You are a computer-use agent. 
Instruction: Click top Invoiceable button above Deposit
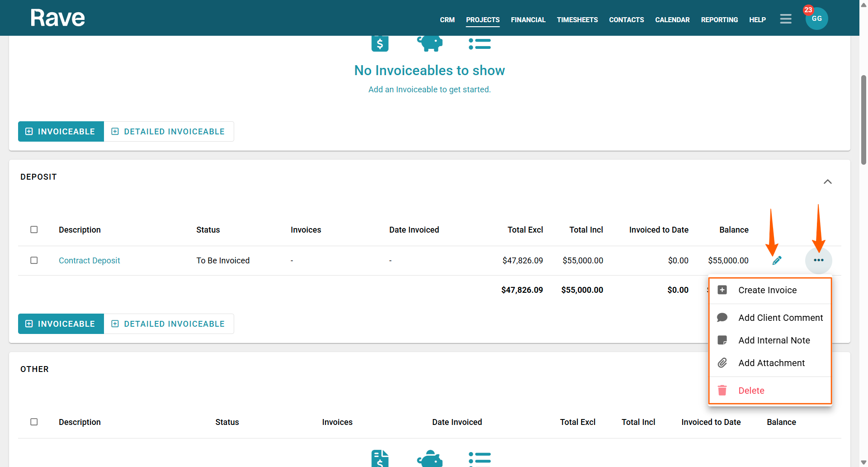(x=61, y=131)
